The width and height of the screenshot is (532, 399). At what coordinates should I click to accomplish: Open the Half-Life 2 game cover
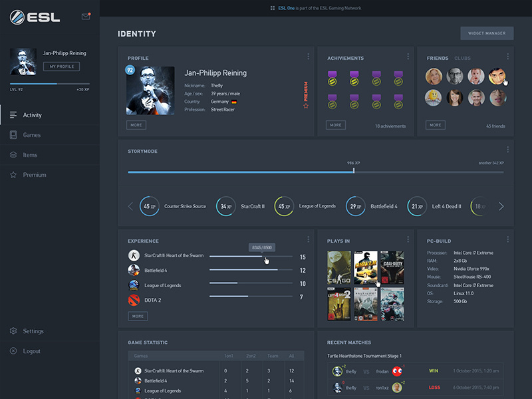[365, 304]
